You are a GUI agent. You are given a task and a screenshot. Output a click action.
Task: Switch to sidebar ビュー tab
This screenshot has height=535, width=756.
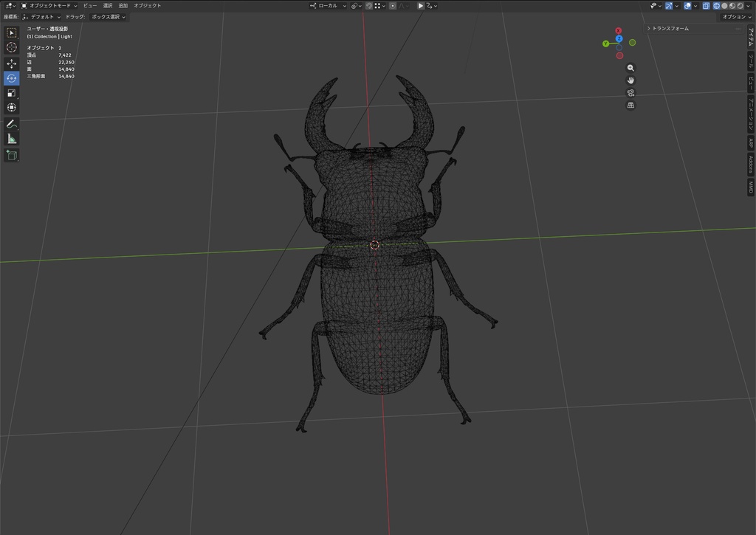coord(751,83)
